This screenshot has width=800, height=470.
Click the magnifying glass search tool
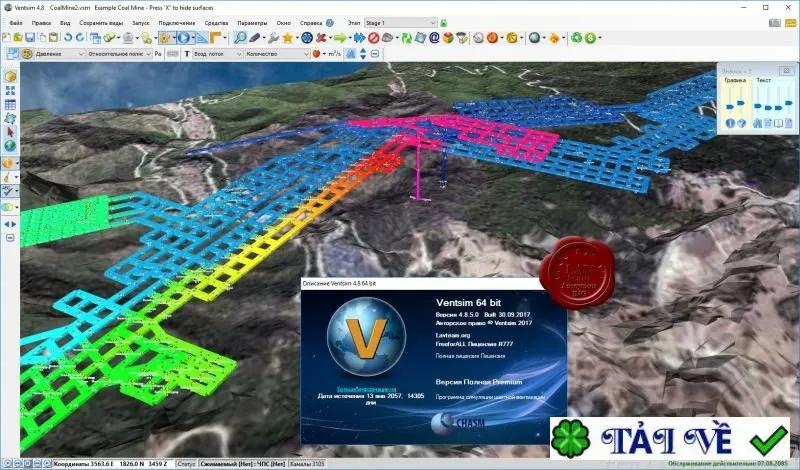pyautogui.click(x=240, y=37)
